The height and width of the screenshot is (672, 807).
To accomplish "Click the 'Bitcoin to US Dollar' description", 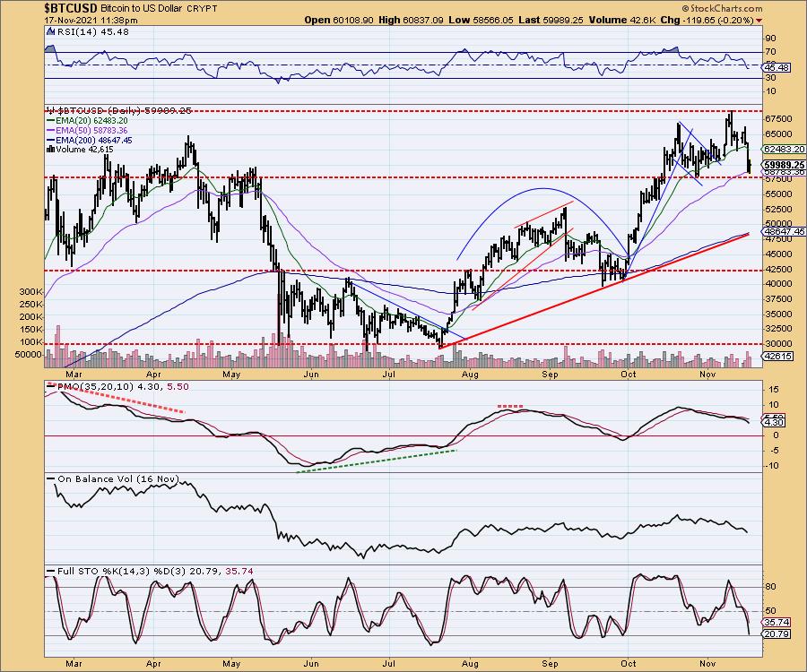I will pyautogui.click(x=141, y=9).
